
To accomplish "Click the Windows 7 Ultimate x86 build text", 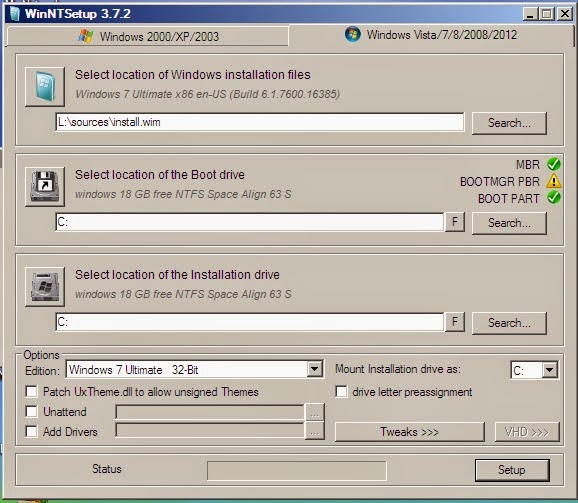I will coord(208,94).
